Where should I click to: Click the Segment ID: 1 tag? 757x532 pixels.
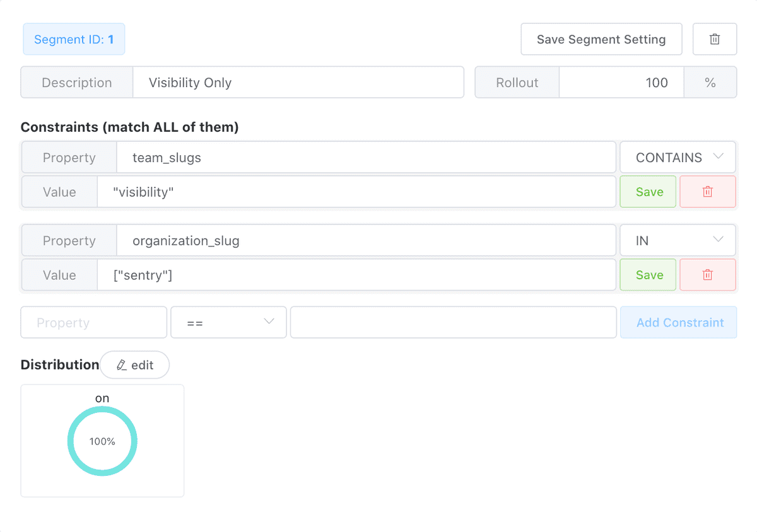point(74,39)
